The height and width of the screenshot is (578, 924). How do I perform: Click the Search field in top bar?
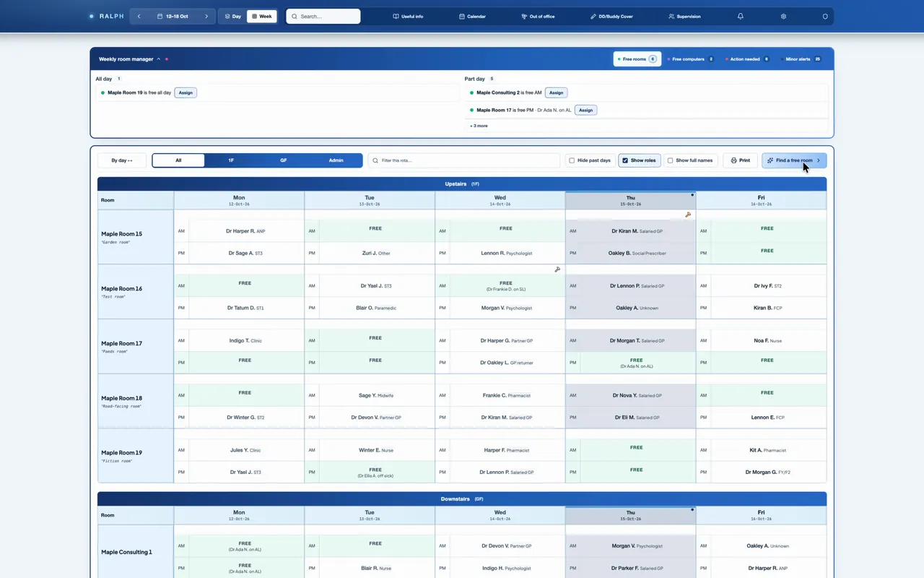323,16
